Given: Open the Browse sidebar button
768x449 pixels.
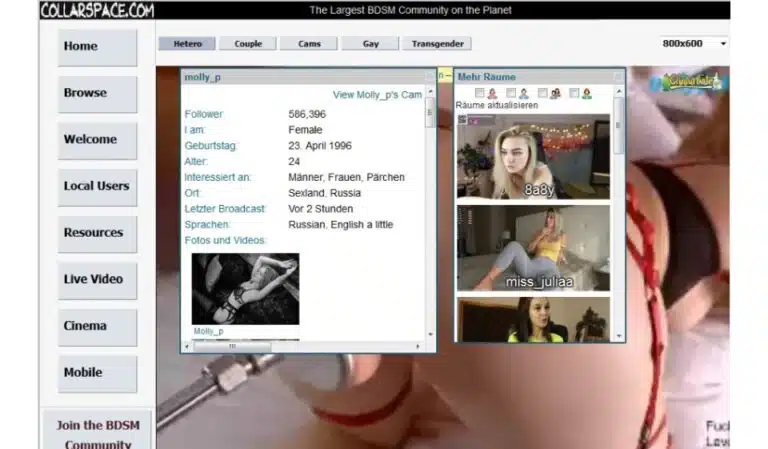Looking at the screenshot, I should point(97,93).
